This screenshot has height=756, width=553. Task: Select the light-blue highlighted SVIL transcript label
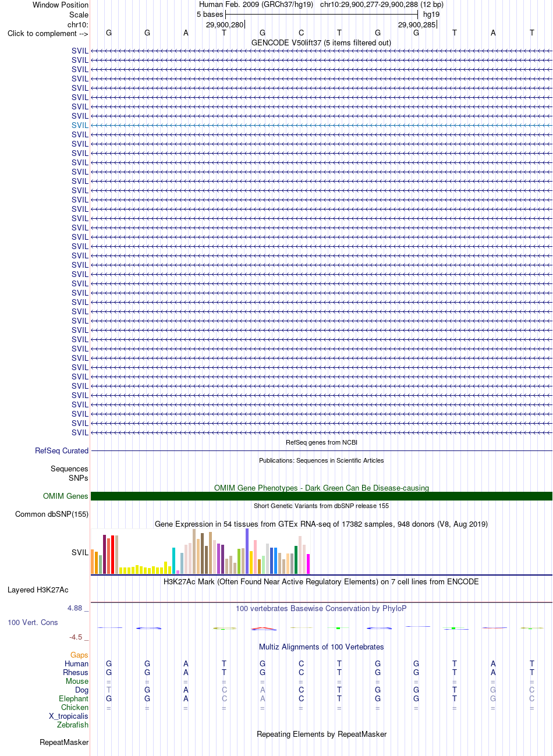coord(80,125)
